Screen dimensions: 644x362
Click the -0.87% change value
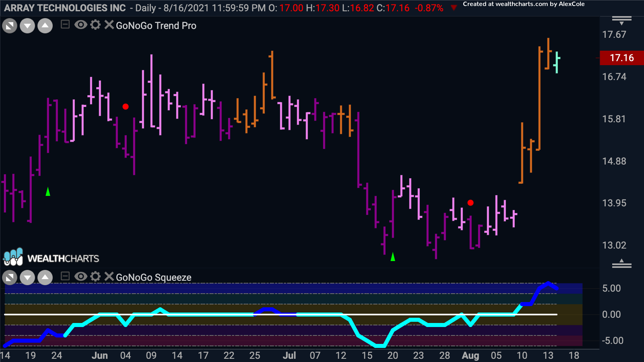point(429,8)
